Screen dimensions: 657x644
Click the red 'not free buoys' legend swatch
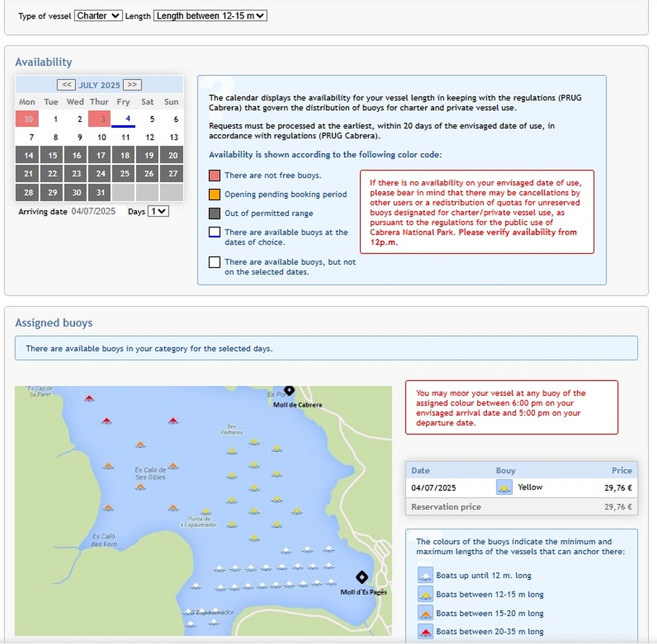215,176
